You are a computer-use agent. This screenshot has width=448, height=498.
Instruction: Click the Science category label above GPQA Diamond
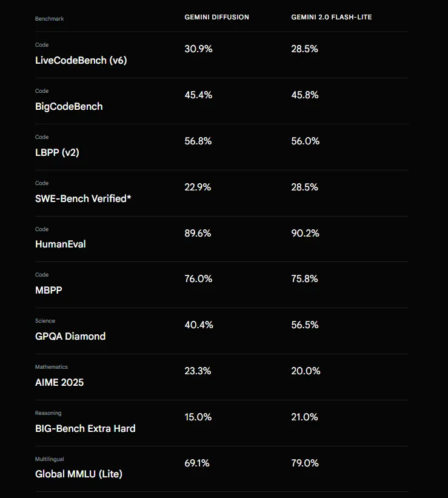click(x=45, y=321)
